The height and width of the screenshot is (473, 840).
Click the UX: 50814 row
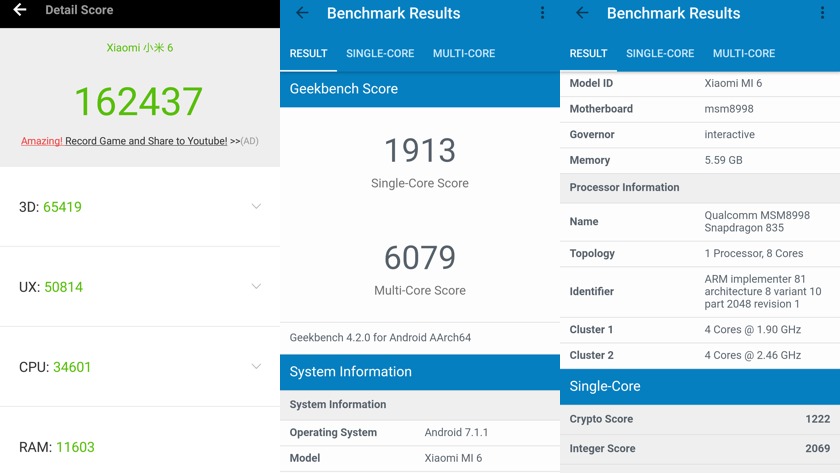pos(140,287)
